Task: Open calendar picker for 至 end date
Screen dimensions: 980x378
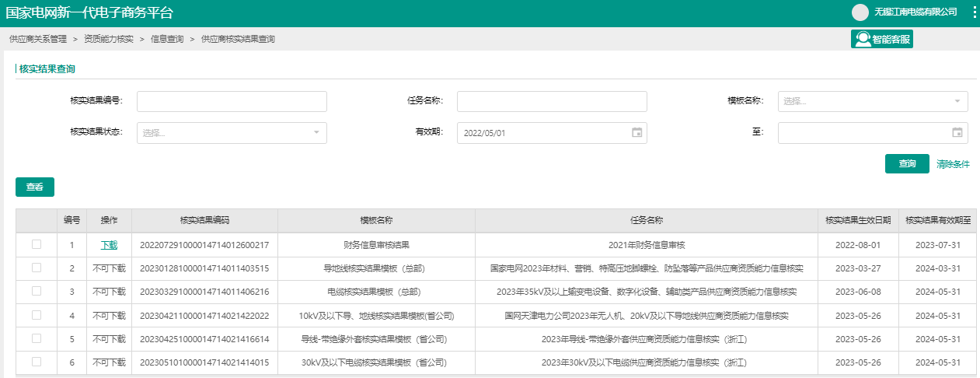Action: coord(957,133)
